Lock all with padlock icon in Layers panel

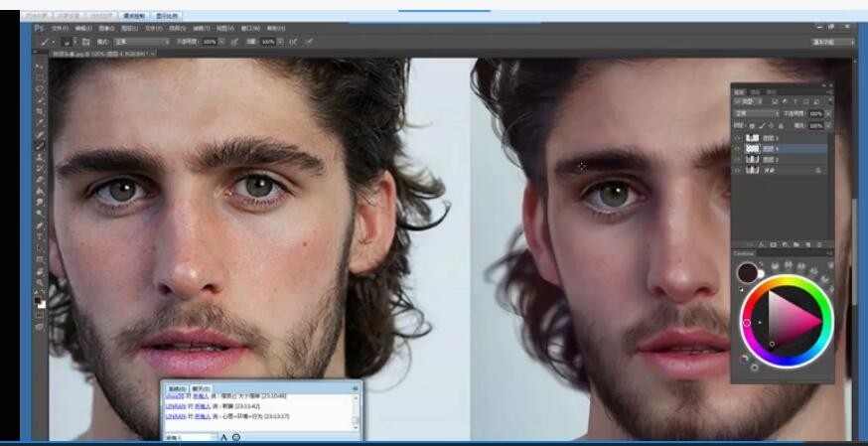pos(781,126)
